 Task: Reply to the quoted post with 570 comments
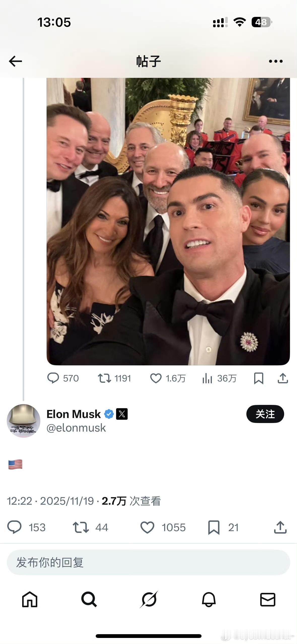[53, 378]
